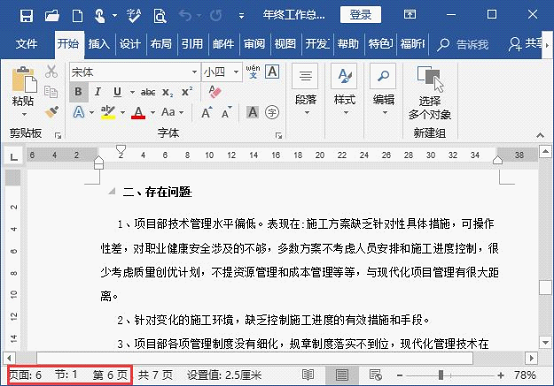The image size is (554, 386).
Task: Change the ruler tab stop type
Action: [x=13, y=156]
